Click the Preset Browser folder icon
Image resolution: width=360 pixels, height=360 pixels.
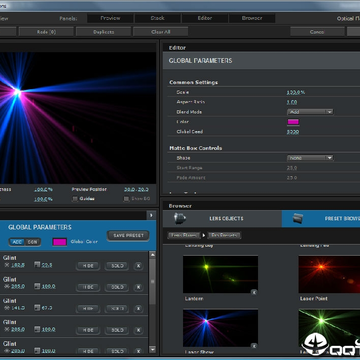(298, 218)
